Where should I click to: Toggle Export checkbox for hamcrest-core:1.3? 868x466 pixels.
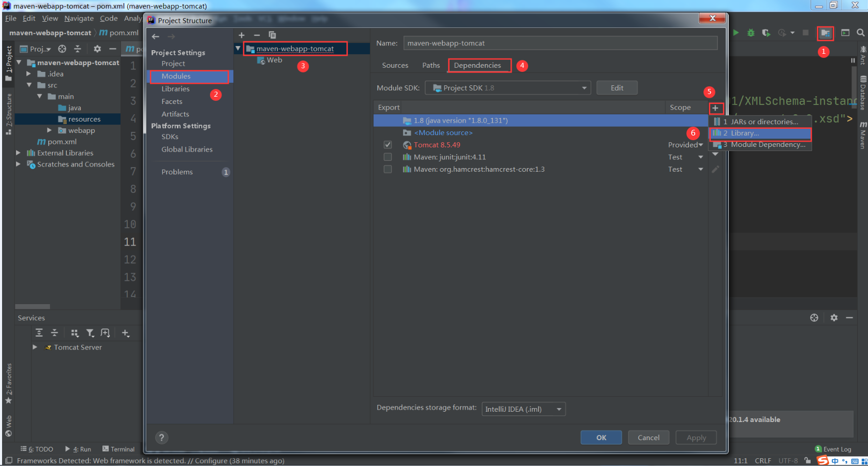387,169
